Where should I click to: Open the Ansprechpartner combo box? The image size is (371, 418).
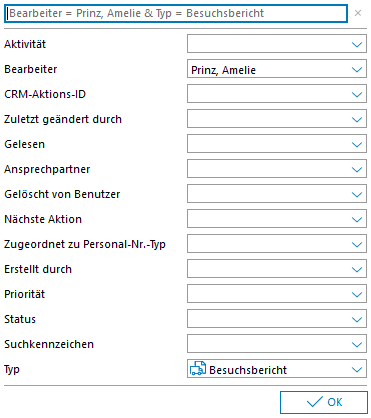(277, 169)
